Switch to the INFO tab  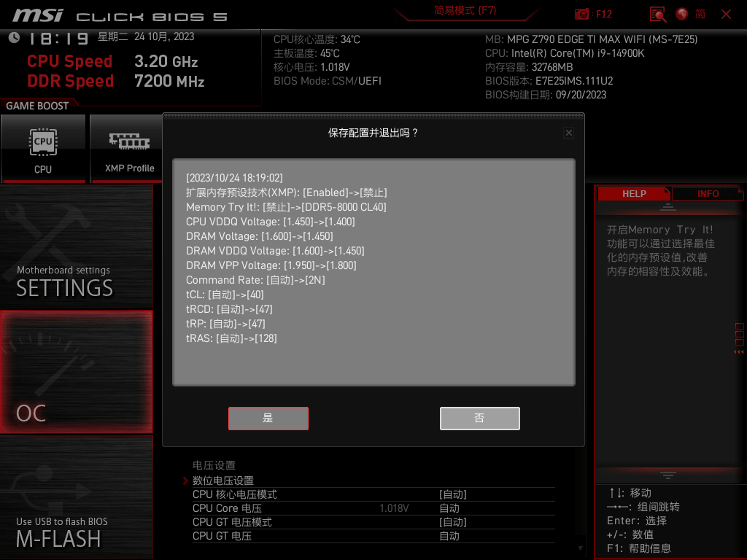pyautogui.click(x=708, y=193)
